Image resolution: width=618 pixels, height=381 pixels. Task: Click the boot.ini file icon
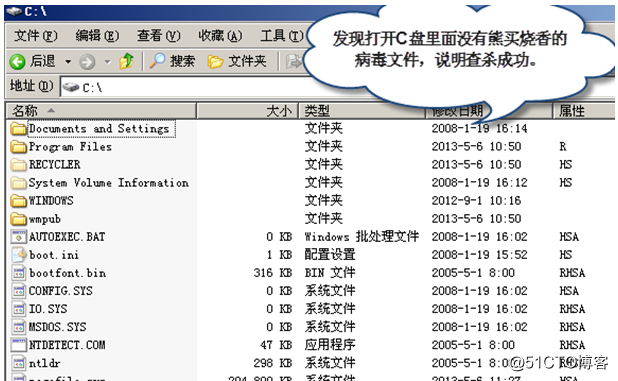coord(19,255)
